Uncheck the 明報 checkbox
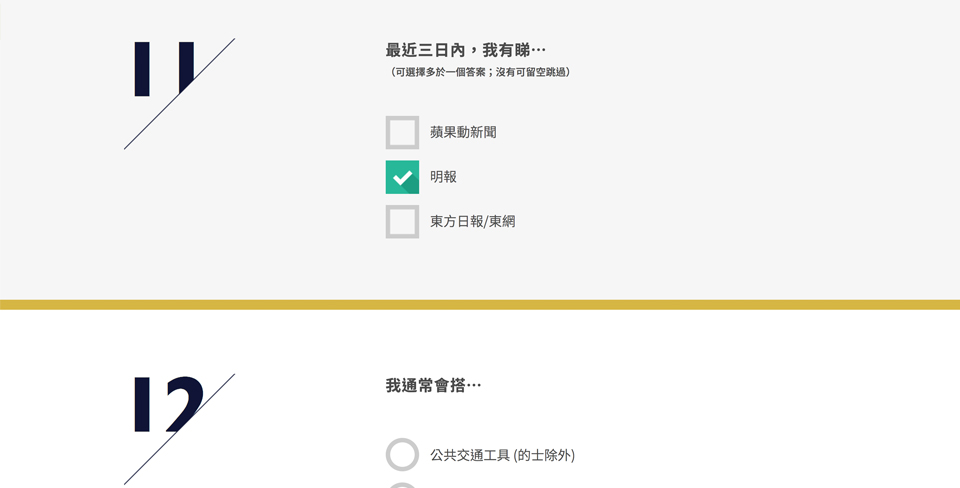Image resolution: width=960 pixels, height=488 pixels. coord(402,177)
